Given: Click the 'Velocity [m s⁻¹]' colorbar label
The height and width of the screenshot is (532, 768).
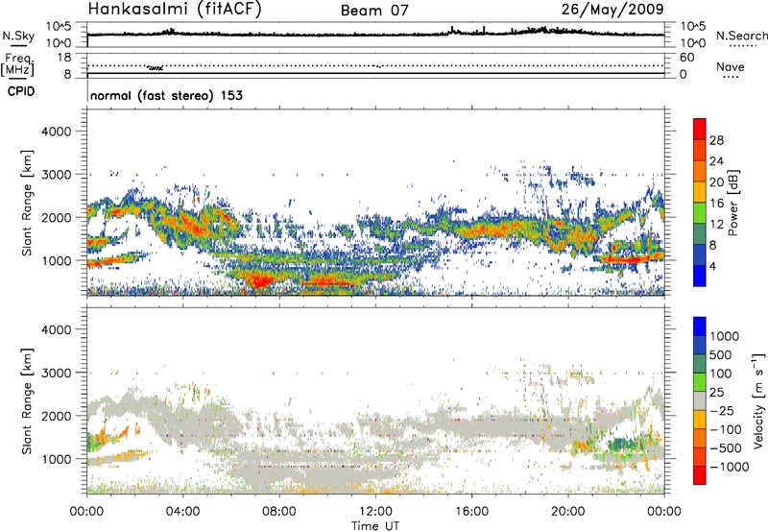Looking at the screenshot, I should pyautogui.click(x=758, y=400).
